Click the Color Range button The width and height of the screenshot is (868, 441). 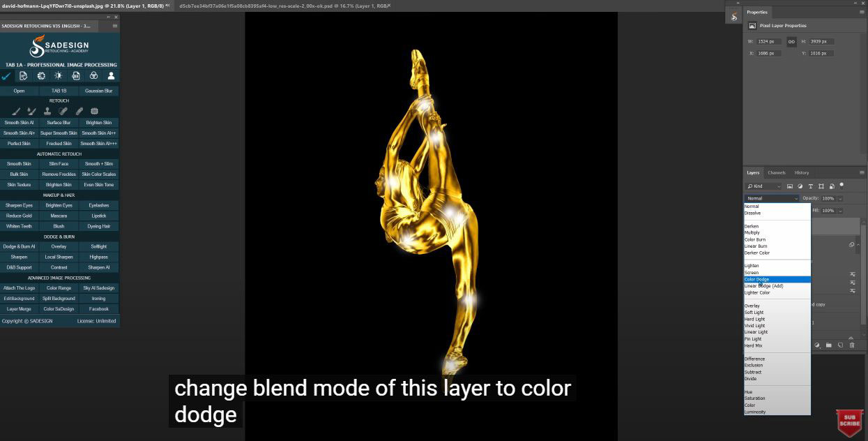(59, 288)
